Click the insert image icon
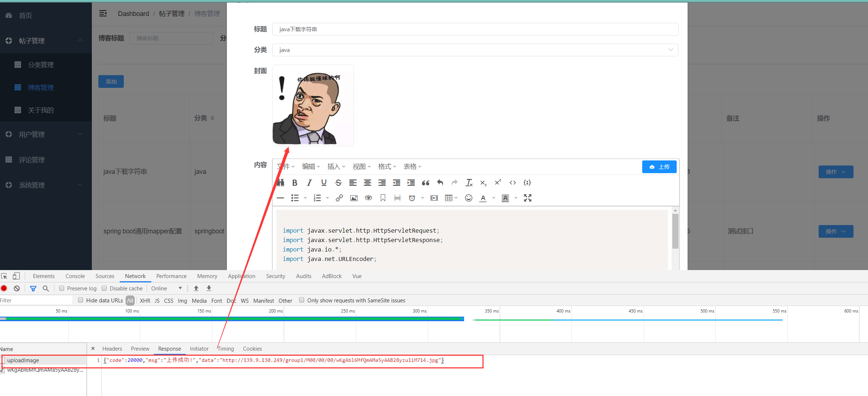 [x=354, y=198]
